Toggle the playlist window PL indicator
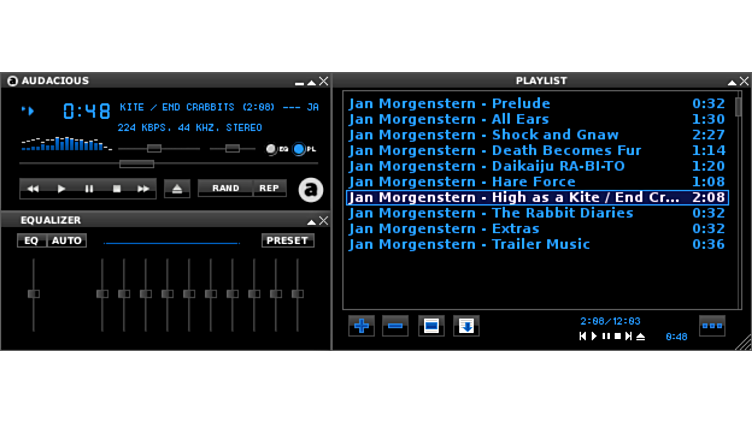 (x=300, y=149)
